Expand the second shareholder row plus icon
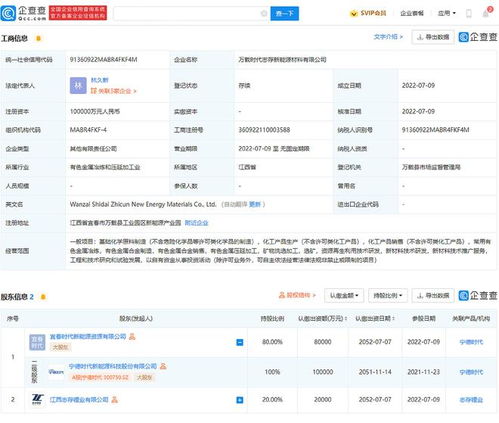This screenshot has width=499, height=423. [x=239, y=400]
